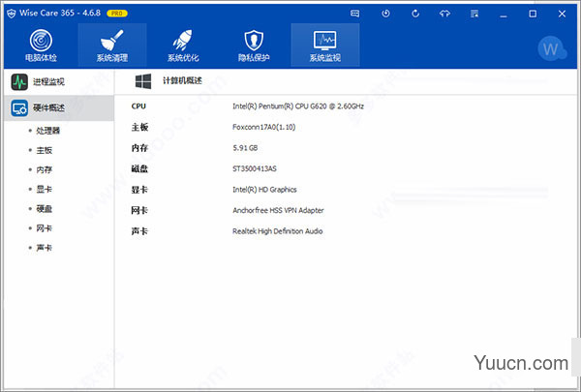The image size is (581, 392).
Task: Open 显卡 graphics card sub-item in sidebar
Action: click(45, 190)
